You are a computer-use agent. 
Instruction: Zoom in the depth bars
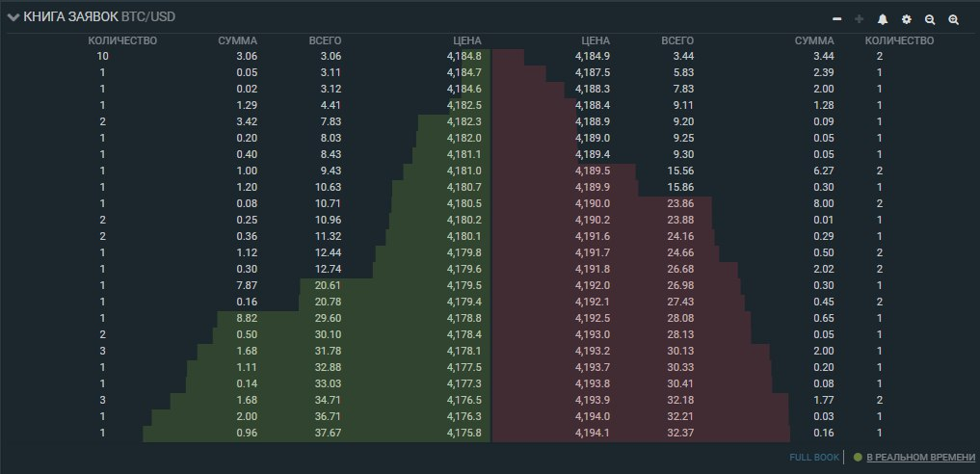[x=954, y=19]
